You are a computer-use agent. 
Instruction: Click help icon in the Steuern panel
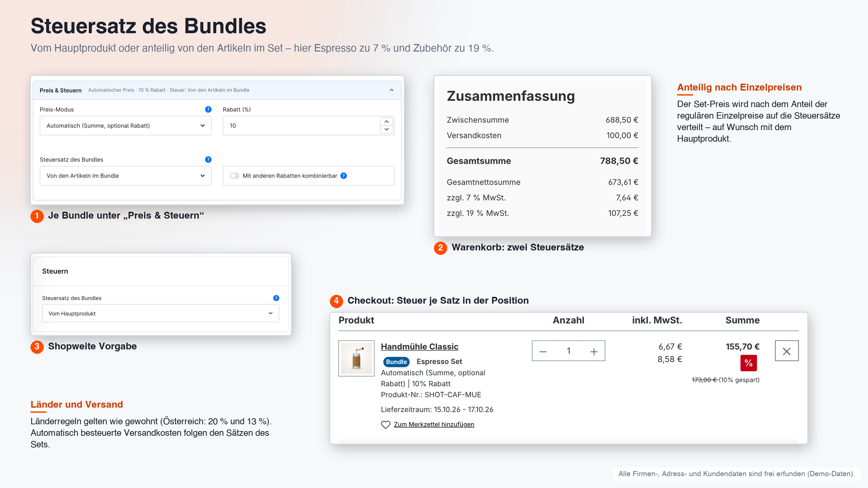click(276, 298)
